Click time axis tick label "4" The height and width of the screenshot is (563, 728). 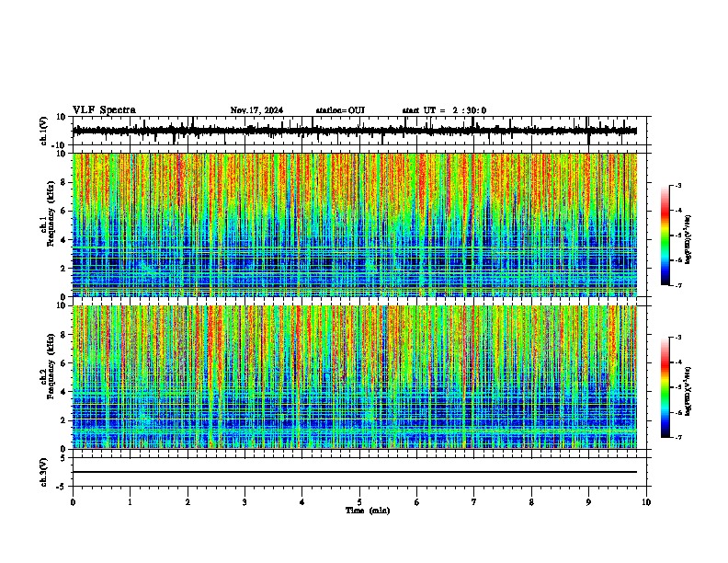302,502
